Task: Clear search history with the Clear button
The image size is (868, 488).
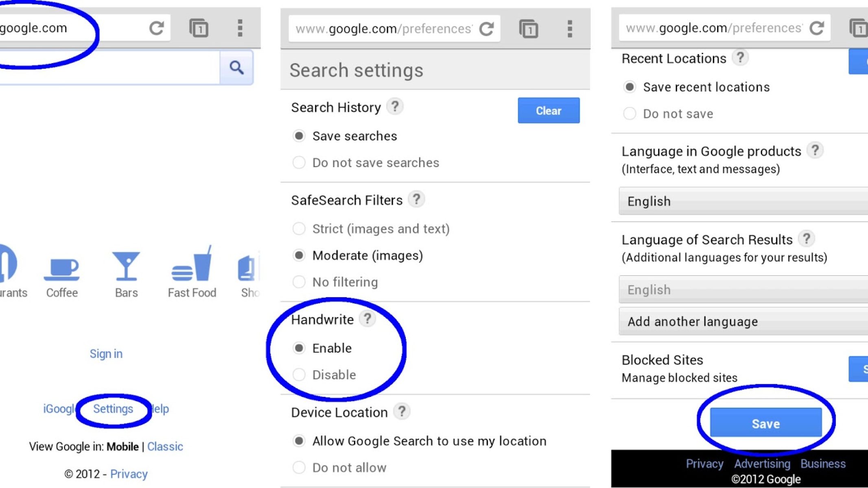Action: 548,111
